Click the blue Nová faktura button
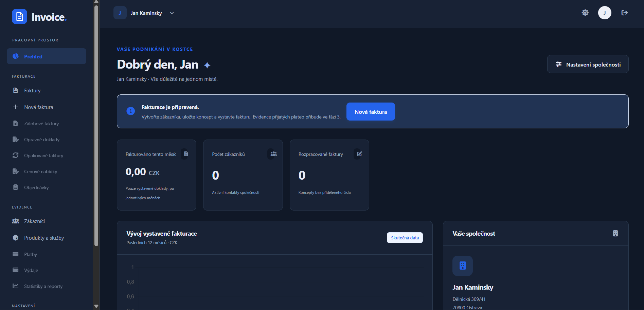This screenshot has width=644, height=310. coord(371,112)
